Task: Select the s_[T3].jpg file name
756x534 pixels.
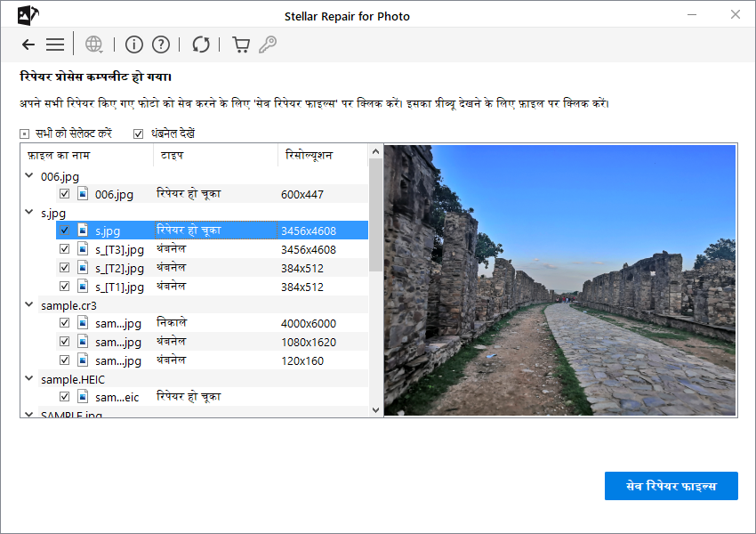Action: 119,249
